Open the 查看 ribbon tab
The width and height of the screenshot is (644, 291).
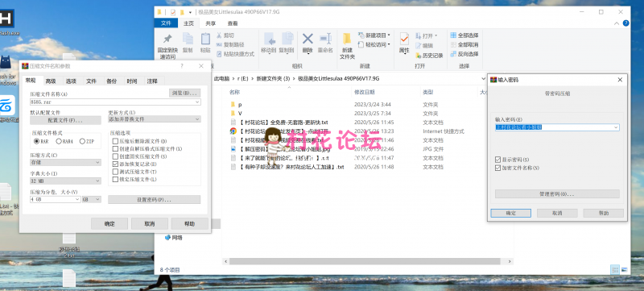[x=233, y=23]
